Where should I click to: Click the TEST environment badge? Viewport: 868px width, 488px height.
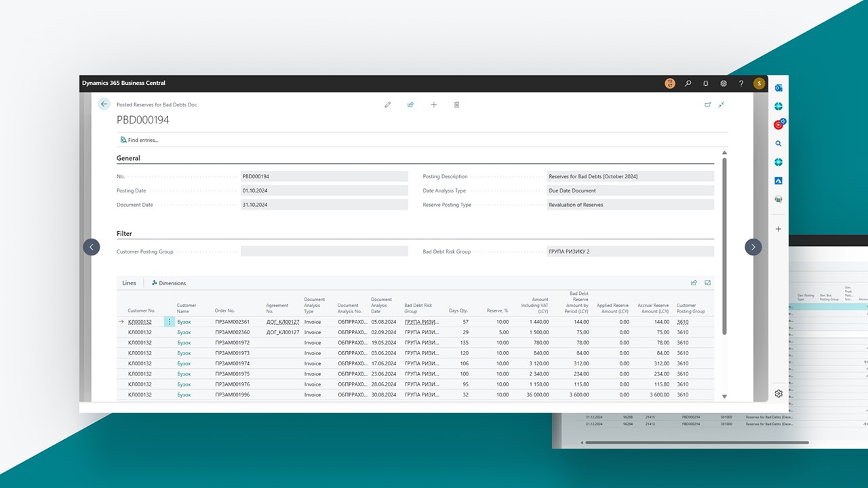(670, 83)
